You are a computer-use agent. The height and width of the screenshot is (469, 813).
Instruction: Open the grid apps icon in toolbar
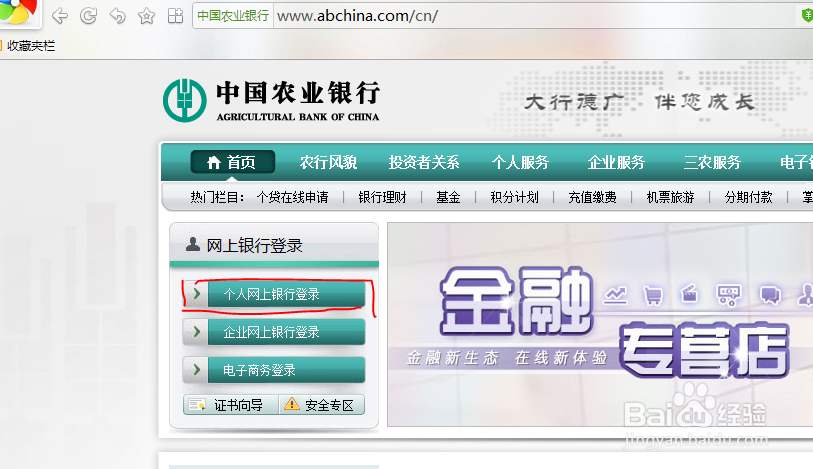coord(175,16)
